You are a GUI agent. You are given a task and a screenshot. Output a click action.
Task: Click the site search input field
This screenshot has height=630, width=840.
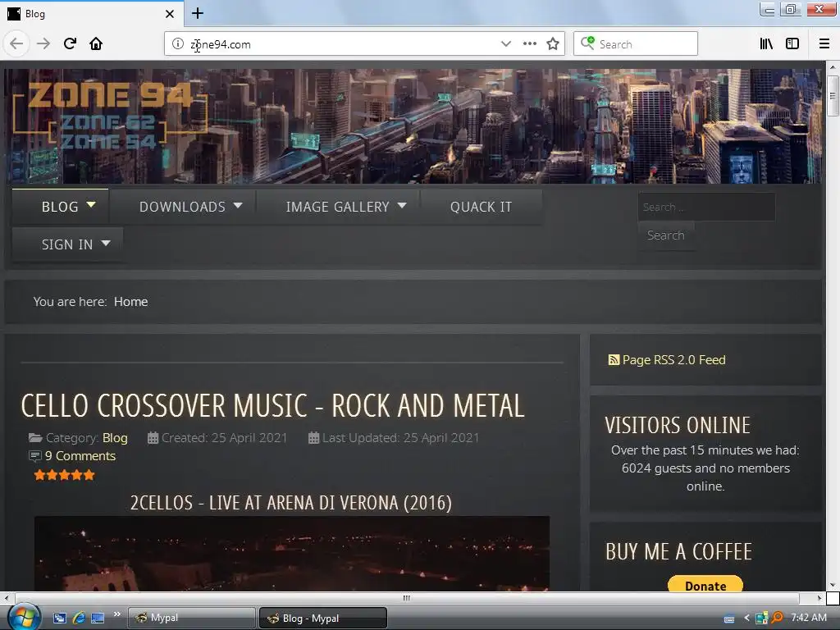tap(706, 207)
